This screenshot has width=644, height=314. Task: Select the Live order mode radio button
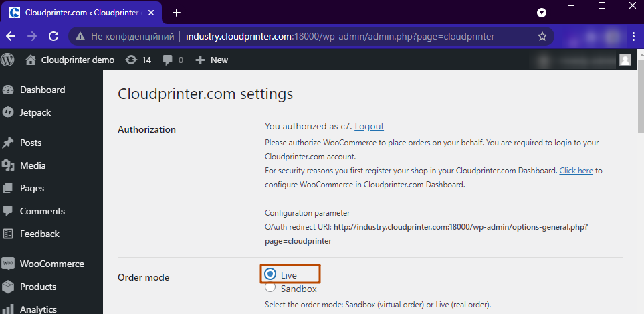coord(270,274)
